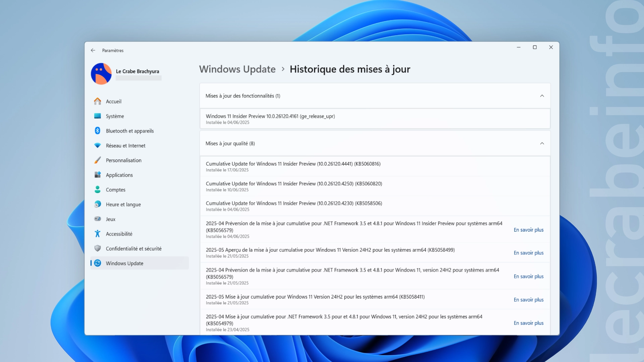
Task: Open Bluetooth et appareils icon
Action: pos(97,131)
